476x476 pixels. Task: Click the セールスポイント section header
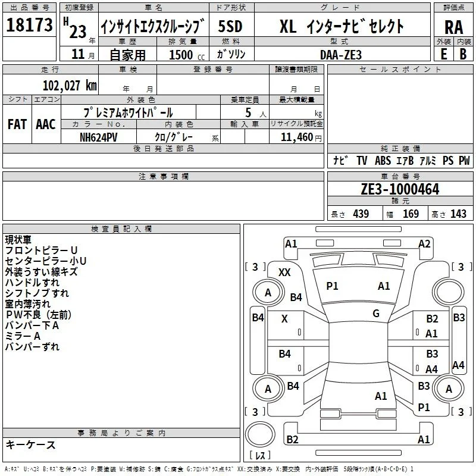click(x=400, y=69)
